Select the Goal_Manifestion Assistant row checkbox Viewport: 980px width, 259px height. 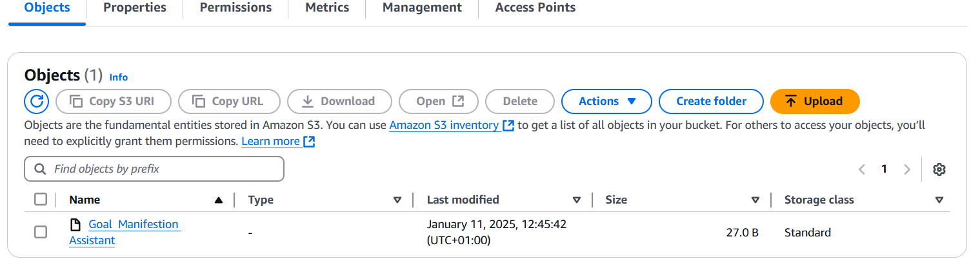pos(41,232)
